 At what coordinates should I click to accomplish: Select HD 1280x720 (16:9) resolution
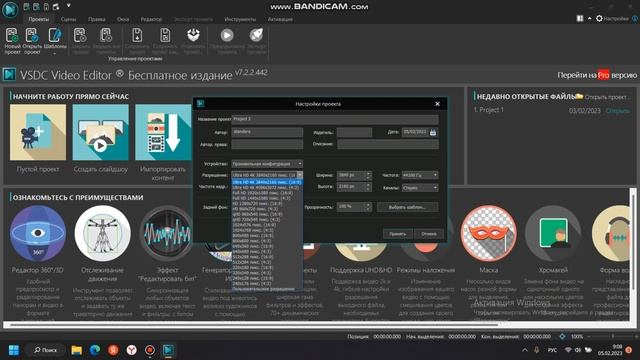267,203
